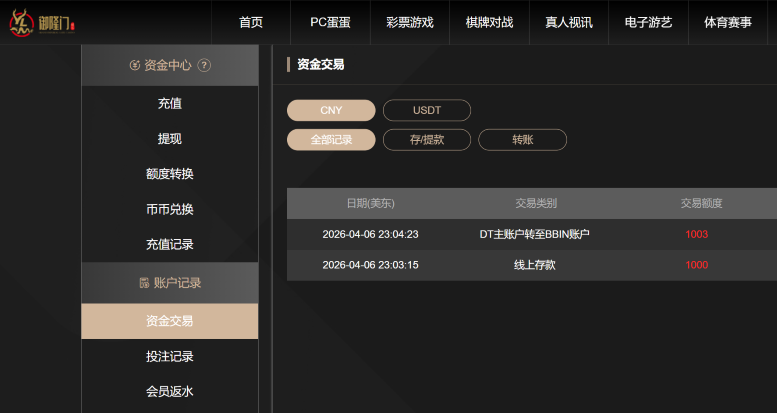Open 投注记录 in the sidebar
The image size is (777, 413).
tap(169, 356)
